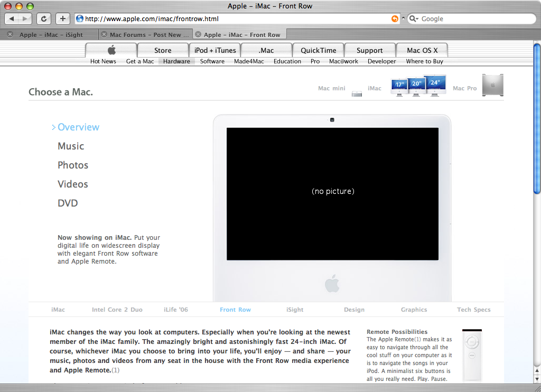This screenshot has width=541, height=392.
Task: Add bookmark with the plus button
Action: pos(63,18)
